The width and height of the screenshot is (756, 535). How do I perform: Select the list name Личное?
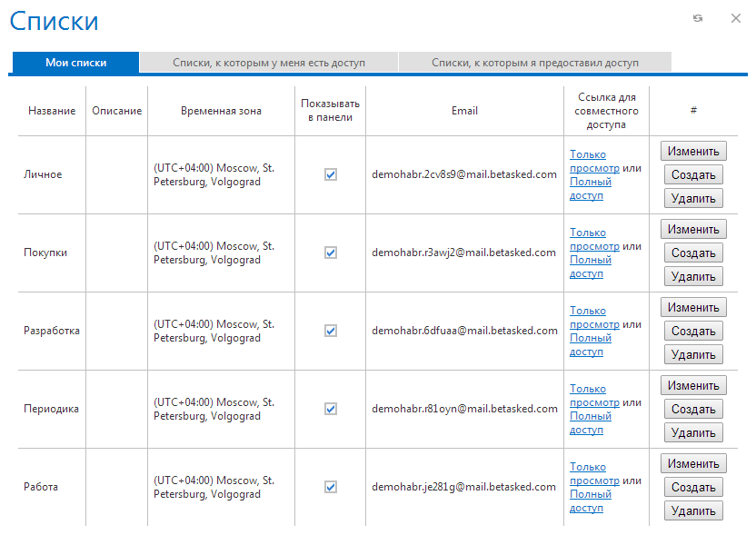[43, 174]
